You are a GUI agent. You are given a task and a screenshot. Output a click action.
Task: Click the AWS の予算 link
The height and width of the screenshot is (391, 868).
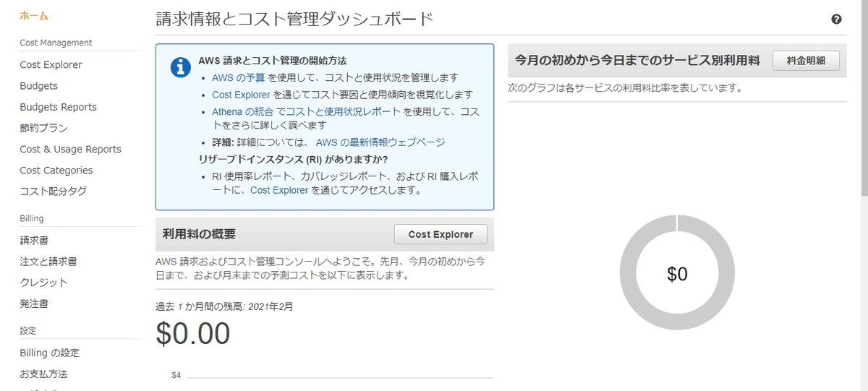coord(238,77)
